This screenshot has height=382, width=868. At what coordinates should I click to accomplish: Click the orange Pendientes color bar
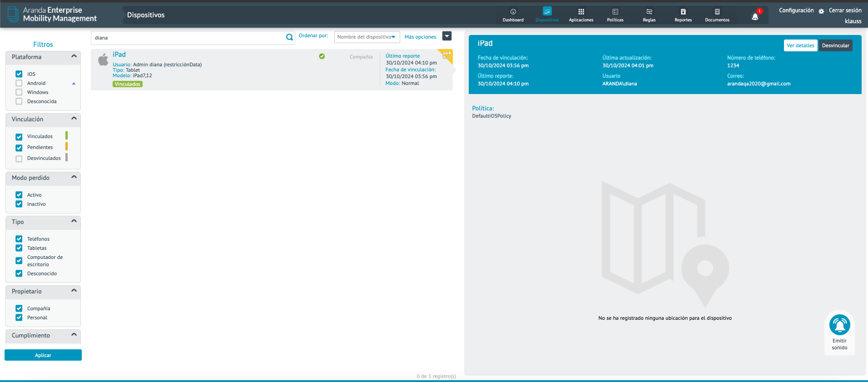point(66,146)
